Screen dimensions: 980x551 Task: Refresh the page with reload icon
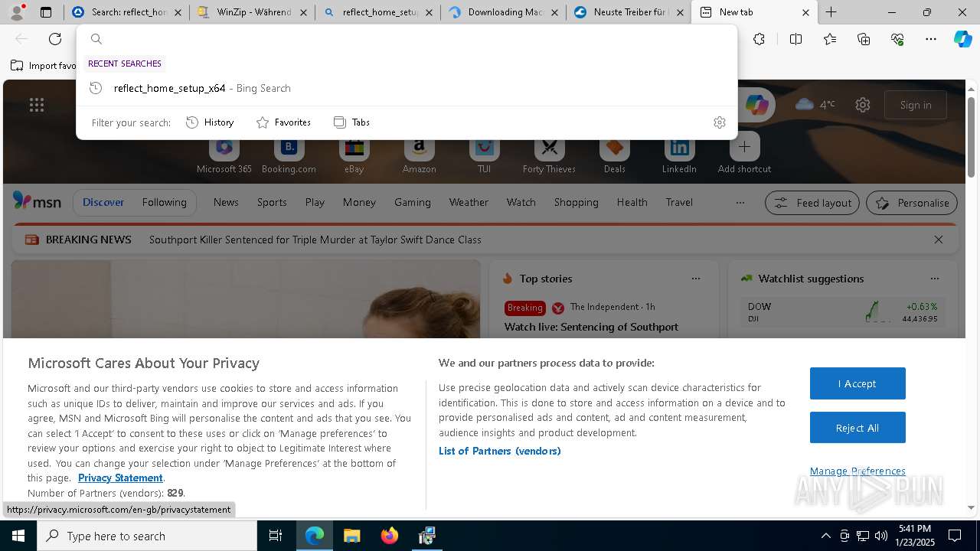point(55,39)
